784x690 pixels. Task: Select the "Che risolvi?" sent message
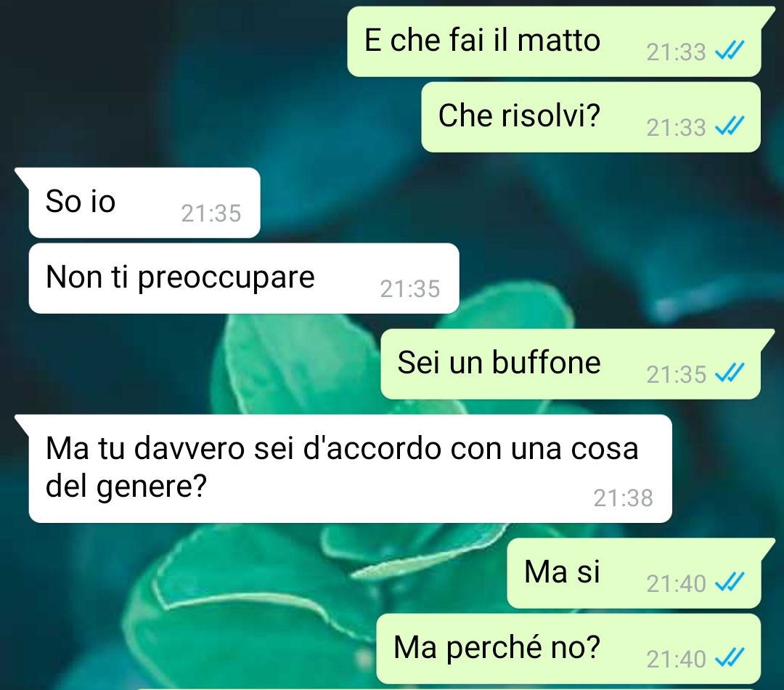[x=591, y=117]
